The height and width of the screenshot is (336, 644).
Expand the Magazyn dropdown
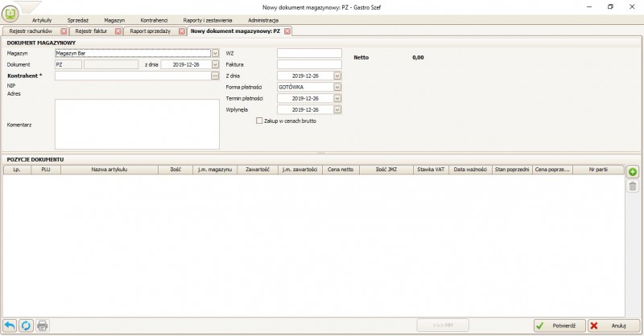(x=215, y=53)
